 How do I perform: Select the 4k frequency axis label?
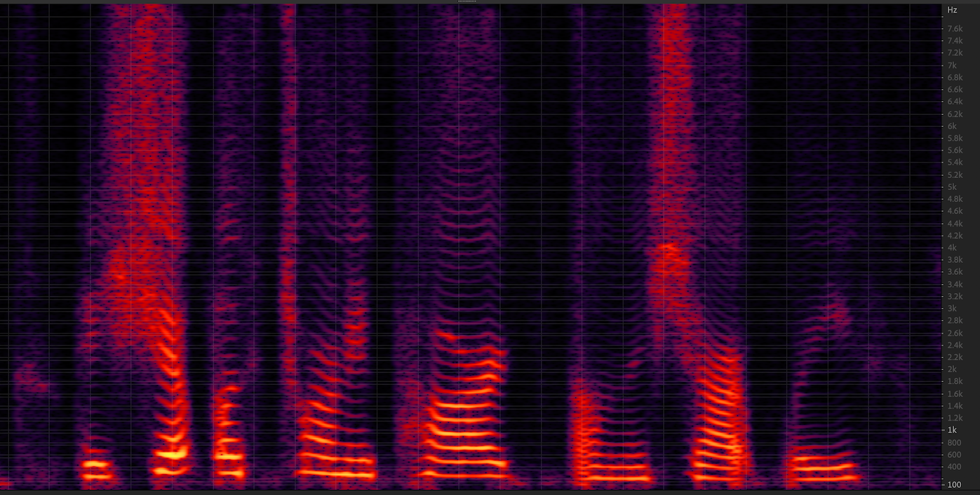pyautogui.click(x=951, y=247)
